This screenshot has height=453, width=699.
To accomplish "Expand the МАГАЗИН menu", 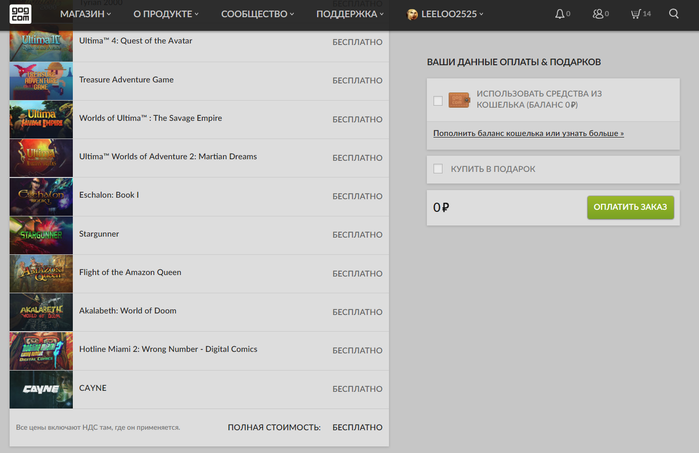I will pos(86,14).
